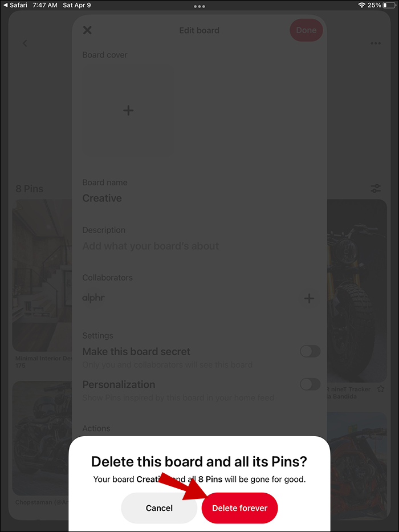Image resolution: width=399 pixels, height=532 pixels.
Task: Open top-center multitasking dots
Action: pos(199,6)
